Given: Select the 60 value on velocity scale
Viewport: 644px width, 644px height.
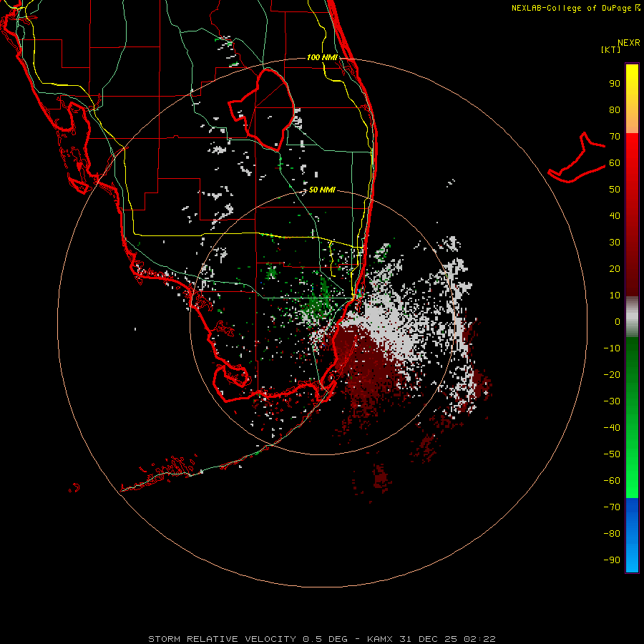Looking at the screenshot, I should pyautogui.click(x=615, y=163).
